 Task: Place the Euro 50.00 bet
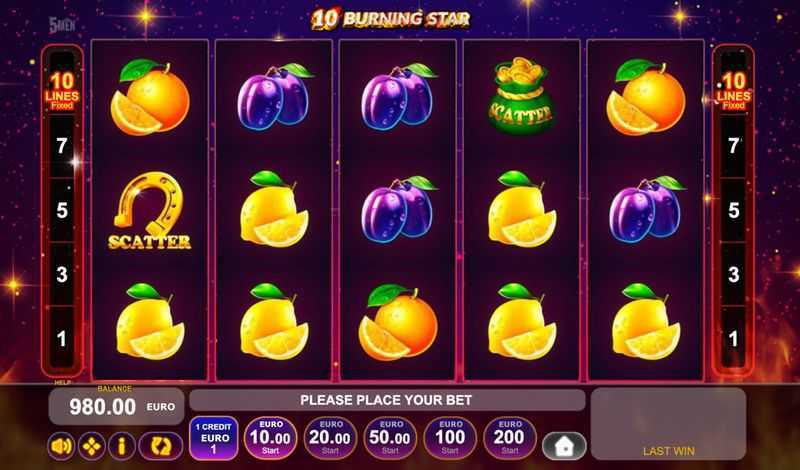(x=390, y=438)
